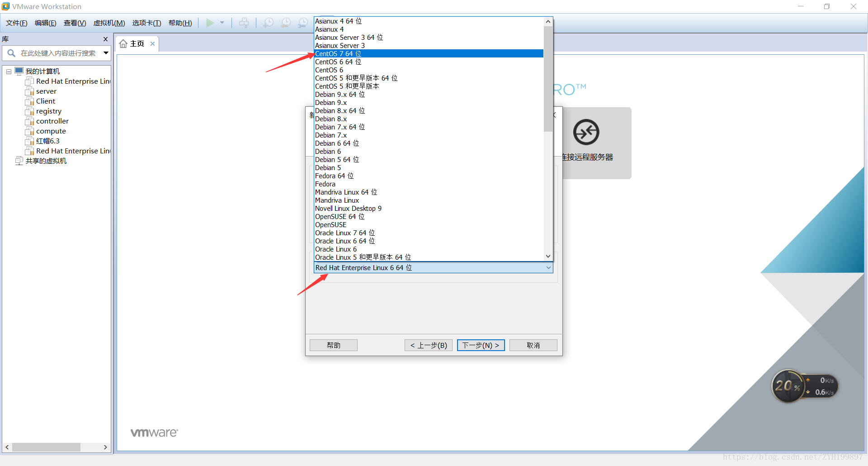Image resolution: width=868 pixels, height=466 pixels.
Task: Click the network speed monitor widget
Action: 805,386
